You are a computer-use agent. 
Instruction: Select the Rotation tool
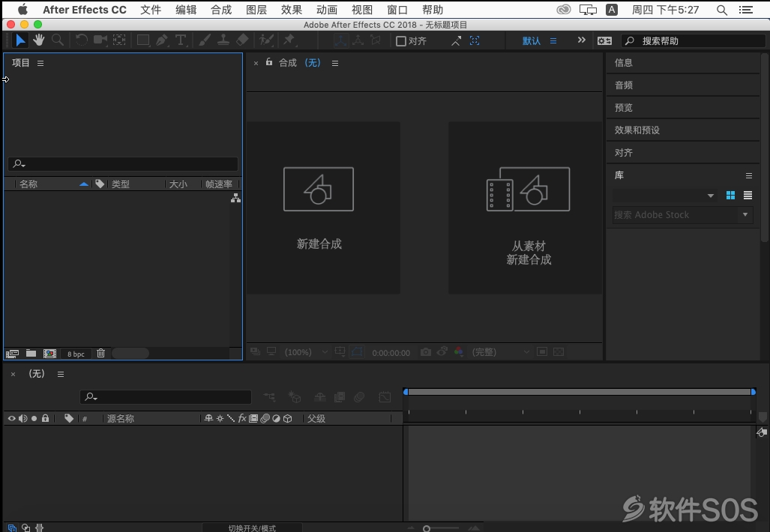pyautogui.click(x=82, y=40)
